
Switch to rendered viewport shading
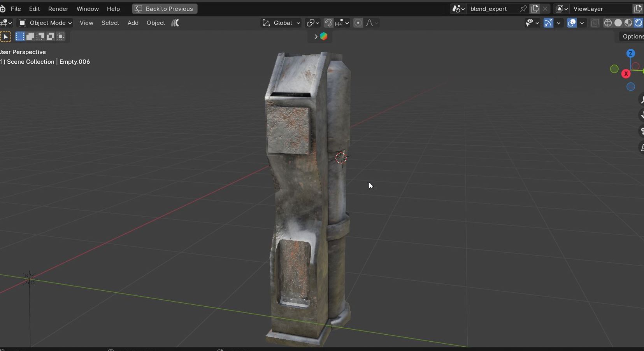coord(638,23)
